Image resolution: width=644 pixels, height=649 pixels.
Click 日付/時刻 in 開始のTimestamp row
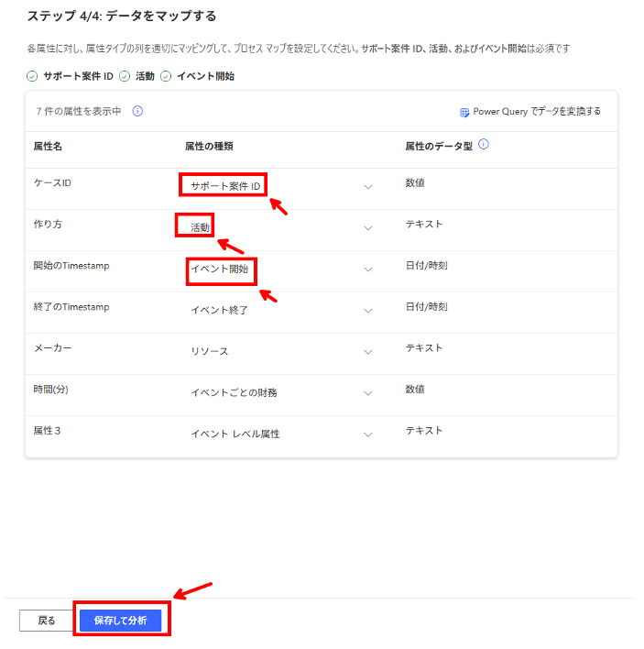tap(427, 266)
